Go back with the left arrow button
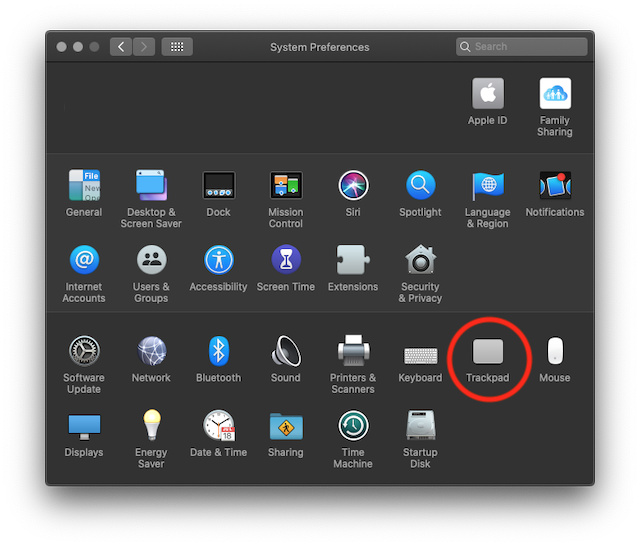640x546 pixels. 121,47
